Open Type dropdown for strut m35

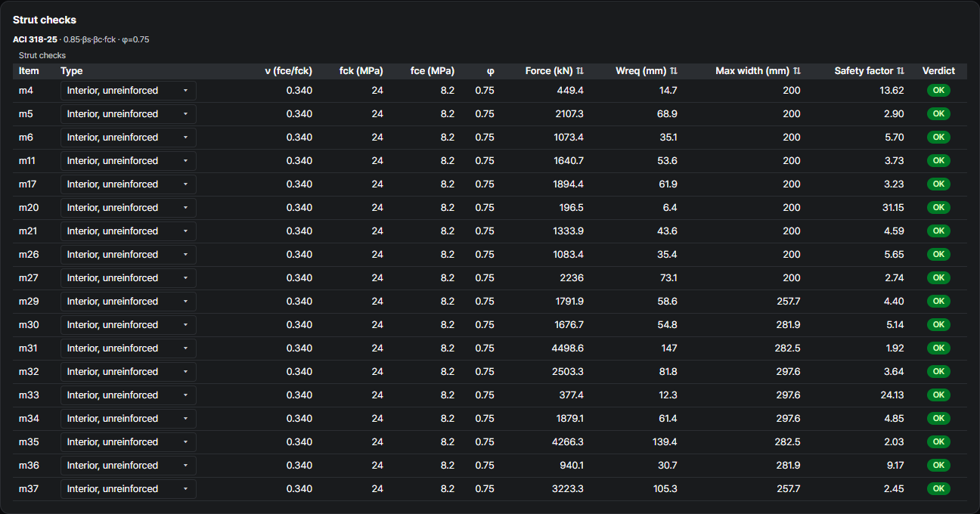[x=129, y=442]
